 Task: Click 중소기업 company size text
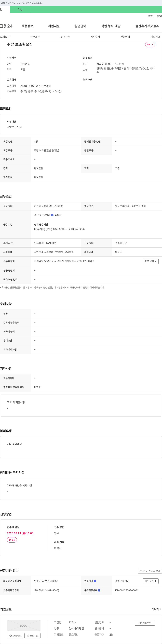pos(74,635)
